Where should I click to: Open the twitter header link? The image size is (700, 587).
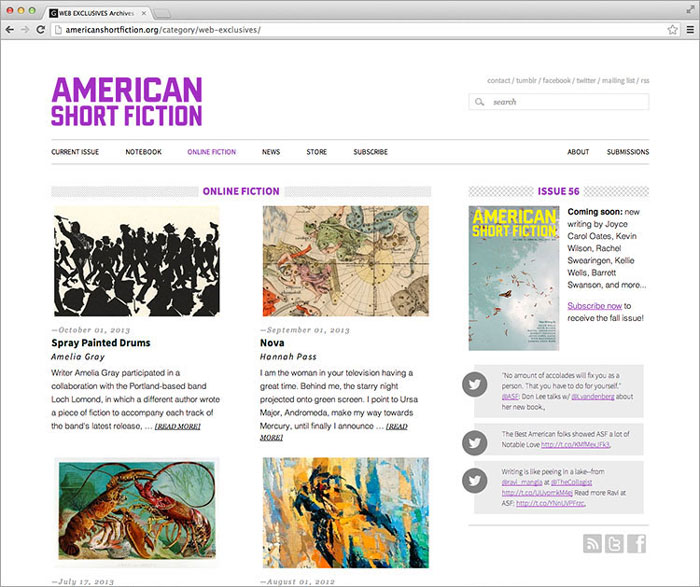click(586, 81)
